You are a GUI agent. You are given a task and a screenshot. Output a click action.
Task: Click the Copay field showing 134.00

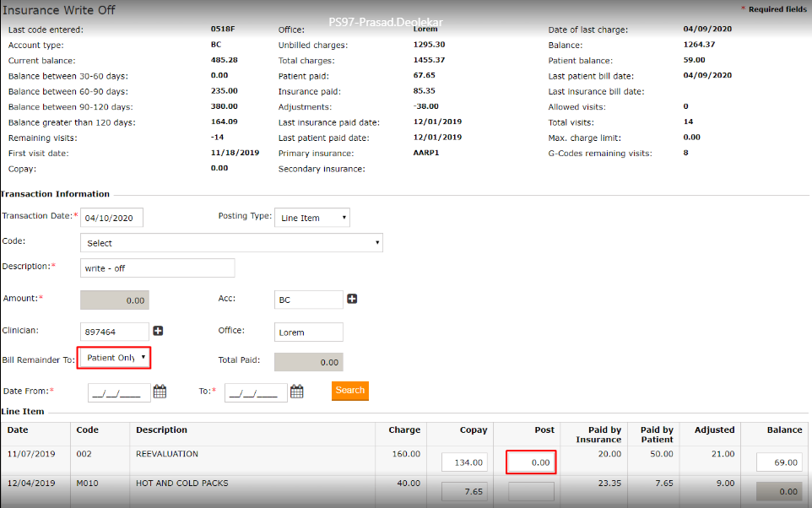(464, 462)
